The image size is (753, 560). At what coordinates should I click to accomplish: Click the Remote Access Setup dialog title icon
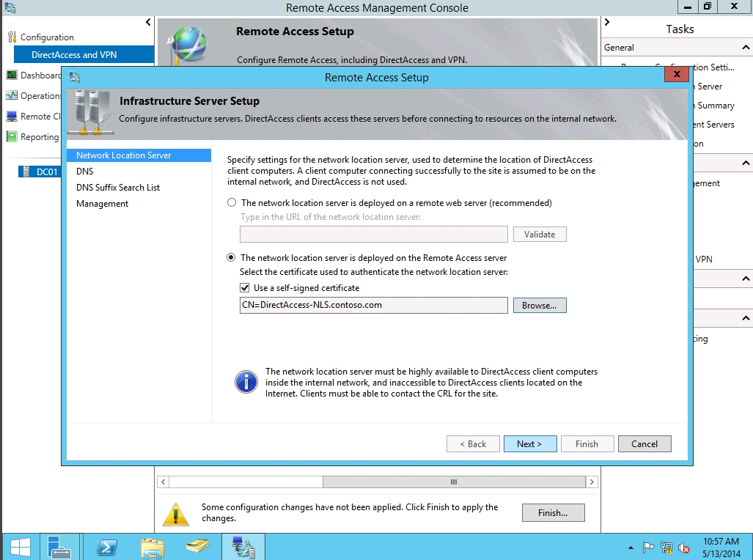pos(75,77)
